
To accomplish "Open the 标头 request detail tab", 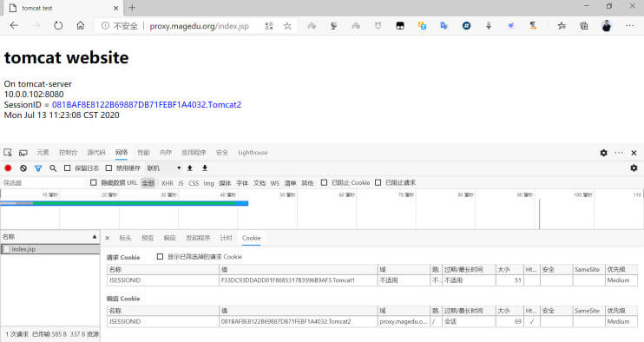I will click(125, 238).
